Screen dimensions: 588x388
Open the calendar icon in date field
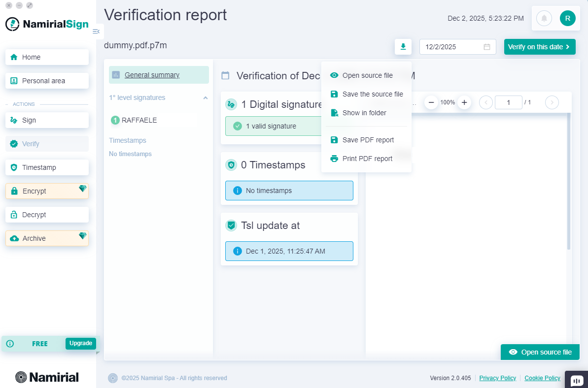486,47
